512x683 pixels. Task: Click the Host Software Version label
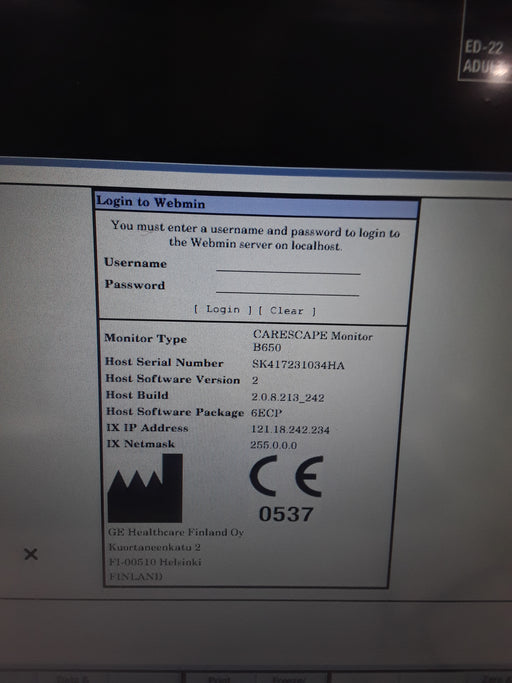point(173,379)
